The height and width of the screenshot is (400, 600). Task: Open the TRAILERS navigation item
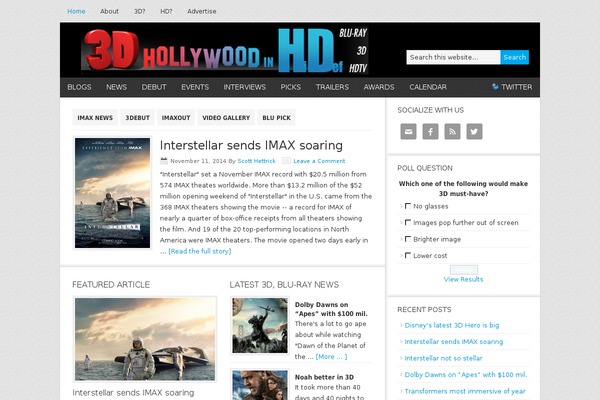coord(332,87)
